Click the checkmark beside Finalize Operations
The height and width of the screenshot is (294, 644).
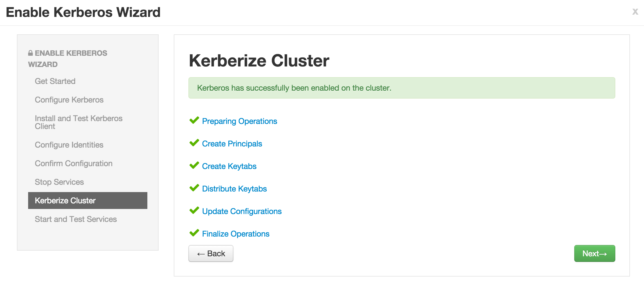coord(194,233)
